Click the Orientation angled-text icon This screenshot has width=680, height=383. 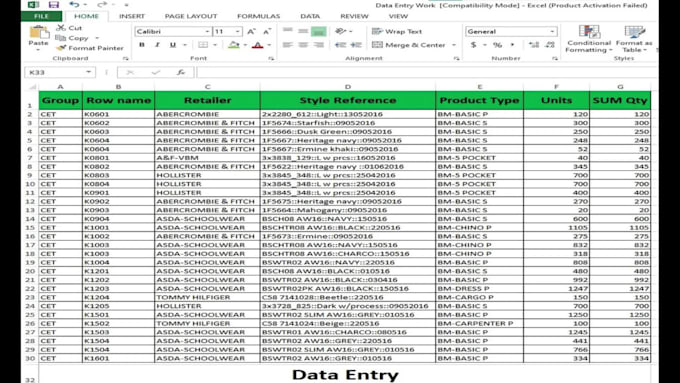(340, 31)
